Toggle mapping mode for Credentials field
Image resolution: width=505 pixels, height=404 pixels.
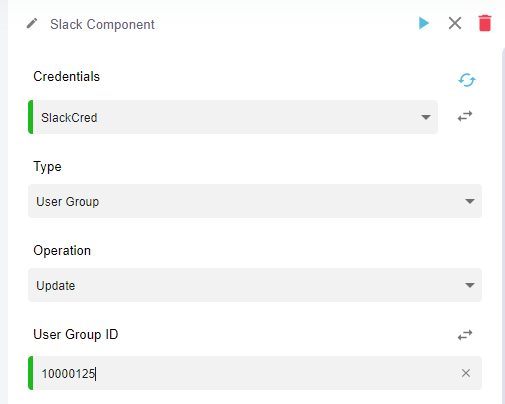[465, 116]
